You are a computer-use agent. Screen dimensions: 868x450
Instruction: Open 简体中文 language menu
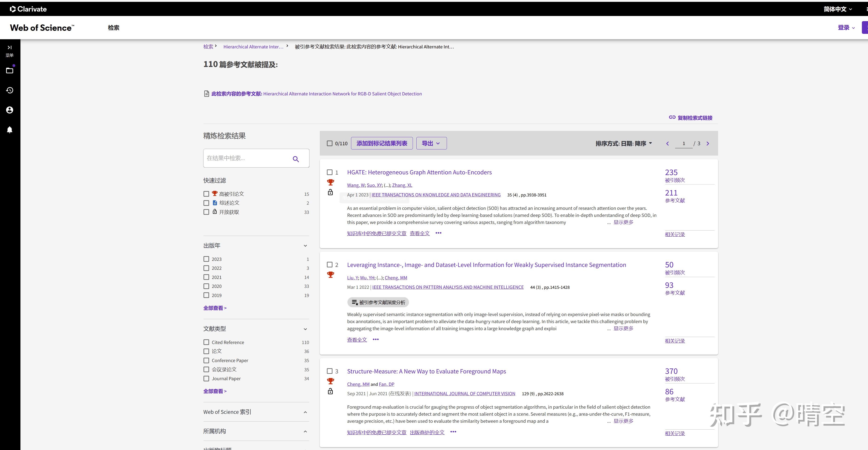837,9
